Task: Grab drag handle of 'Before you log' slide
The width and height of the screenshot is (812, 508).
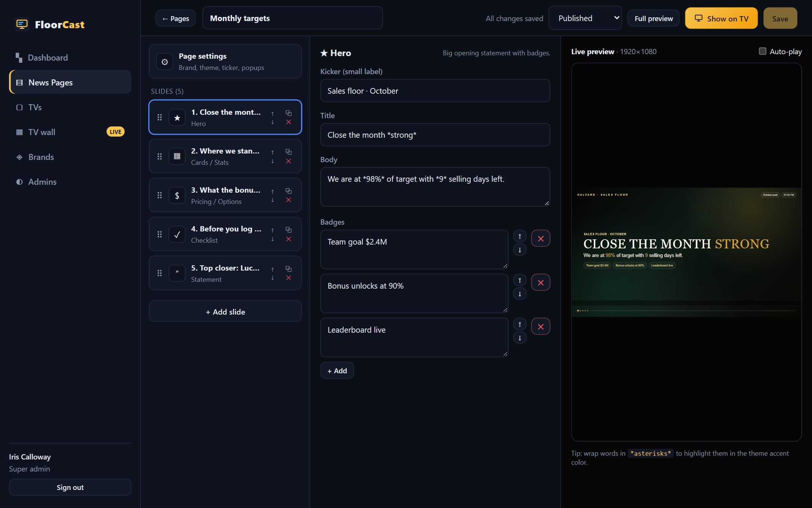Action: (159, 234)
